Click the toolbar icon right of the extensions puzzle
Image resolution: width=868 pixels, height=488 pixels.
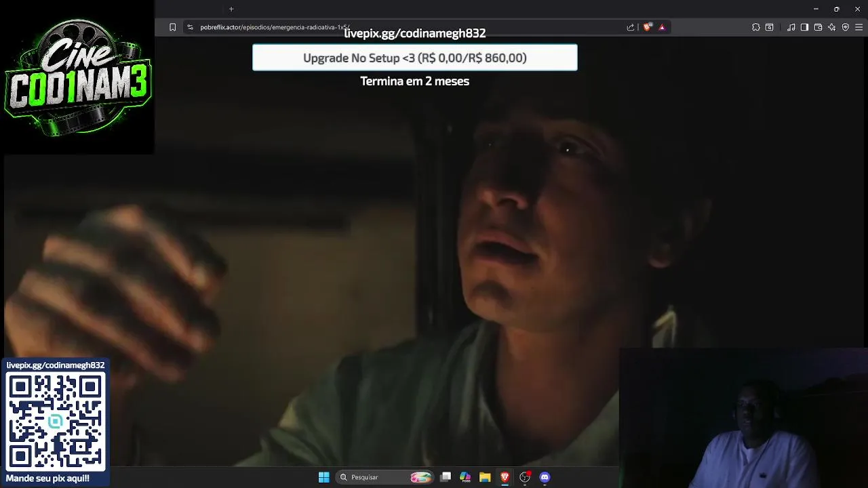coord(770,27)
